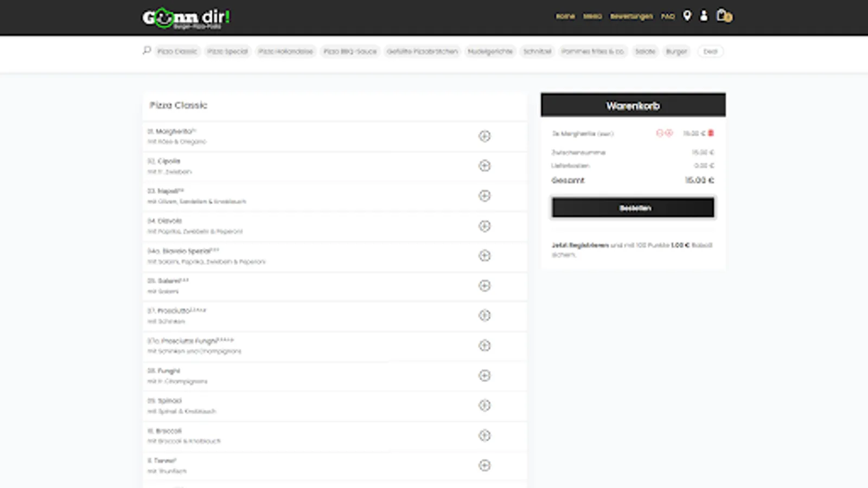
Task: Click the Bestellen button
Action: pyautogui.click(x=633, y=208)
